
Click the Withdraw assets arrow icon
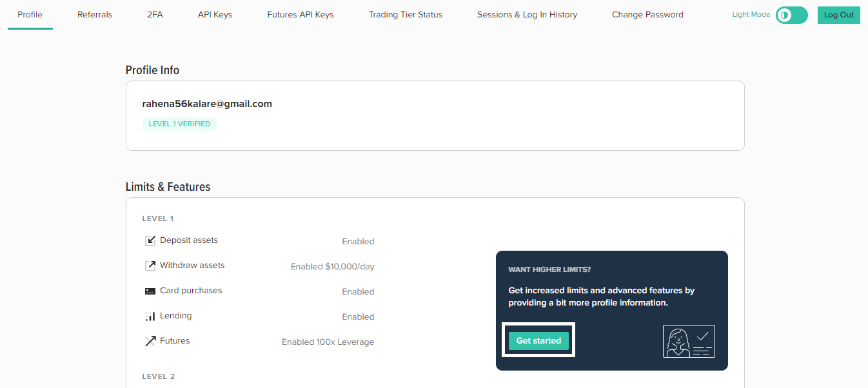(x=150, y=266)
